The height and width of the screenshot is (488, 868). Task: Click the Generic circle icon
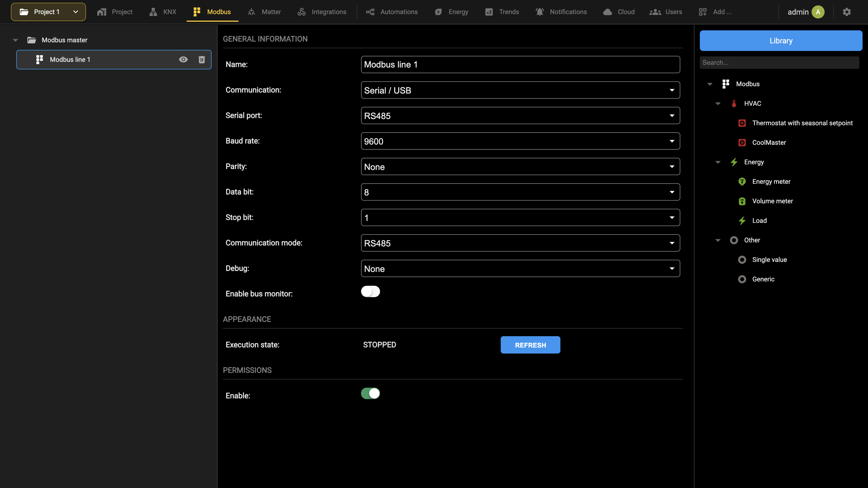click(x=742, y=279)
